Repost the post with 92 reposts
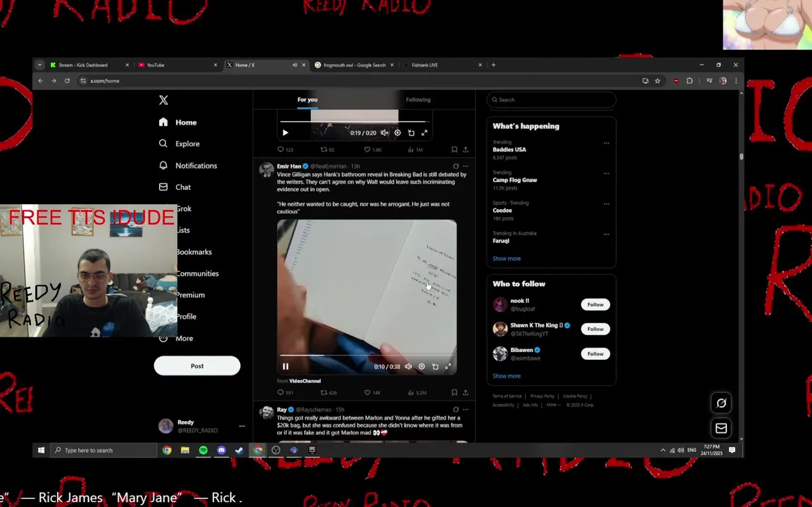The image size is (812, 507). tap(327, 149)
